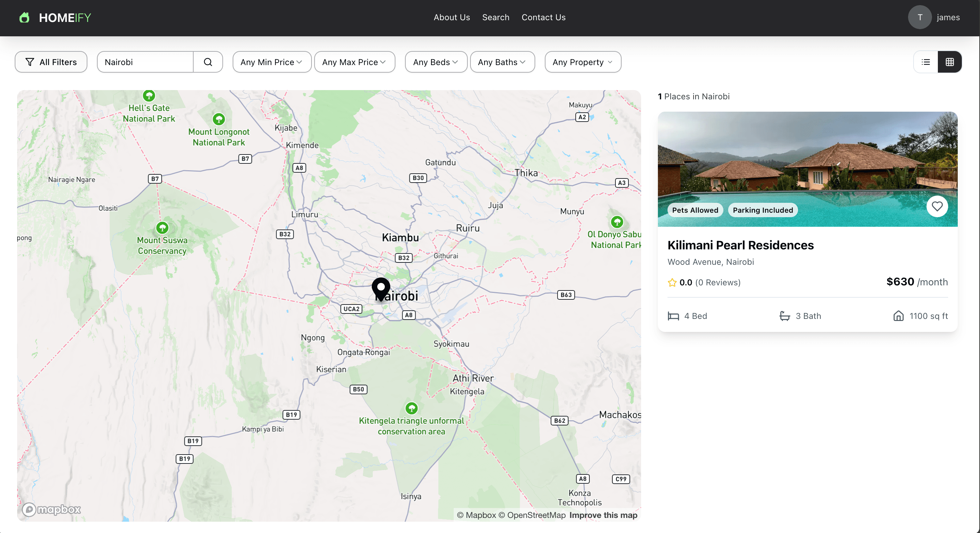Open the HOMEIFY home link
The height and width of the screenshot is (533, 980).
(x=65, y=18)
